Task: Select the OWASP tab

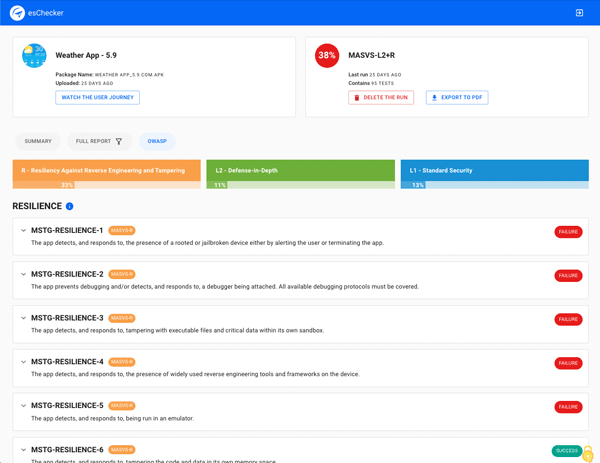Action: point(157,141)
